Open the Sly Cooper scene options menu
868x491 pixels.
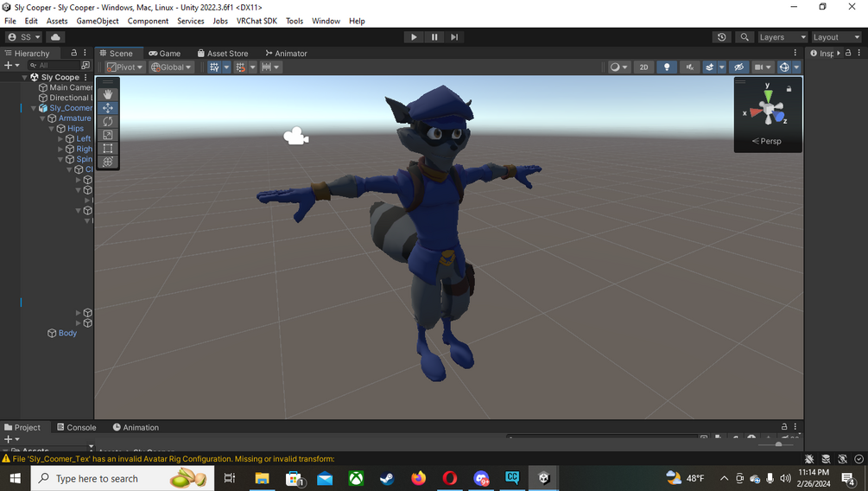pyautogui.click(x=86, y=77)
